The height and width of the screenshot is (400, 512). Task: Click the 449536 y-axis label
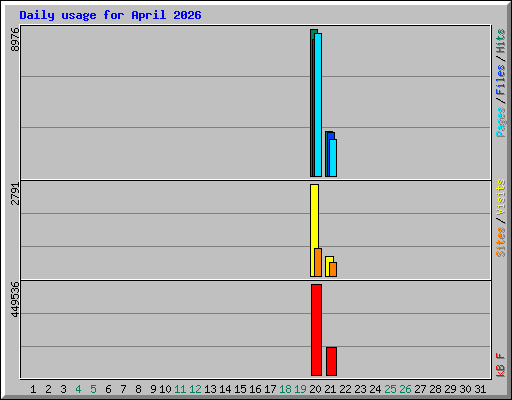pos(15,299)
